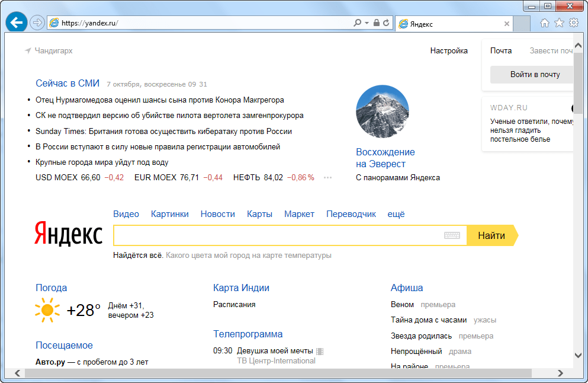Click the location arrow icon beside Чандигарх
Image resolution: width=588 pixels, height=383 pixels.
coord(28,51)
